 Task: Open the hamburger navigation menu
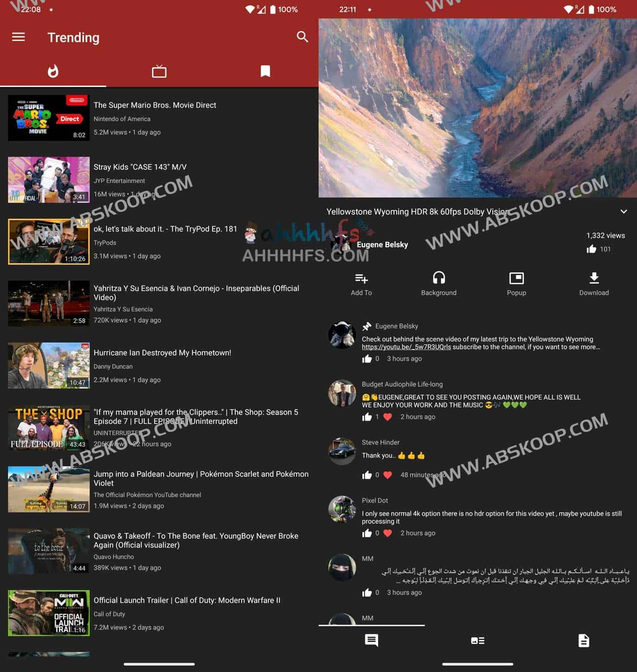point(18,37)
